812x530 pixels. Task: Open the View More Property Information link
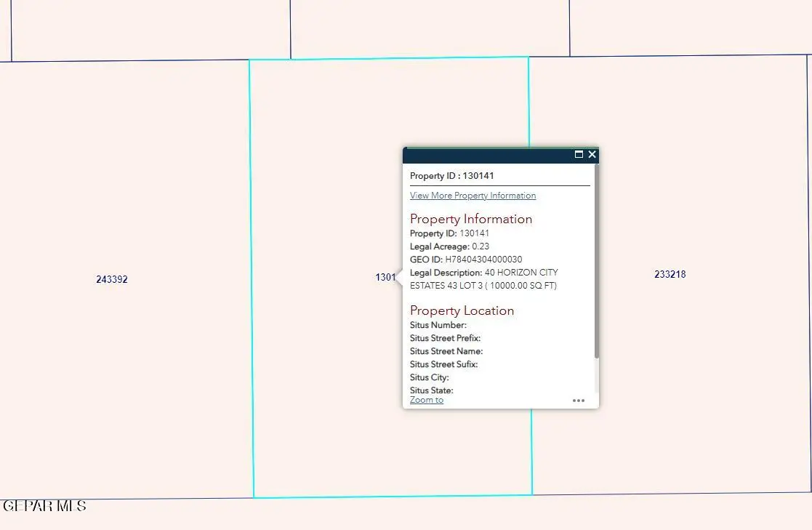[473, 195]
